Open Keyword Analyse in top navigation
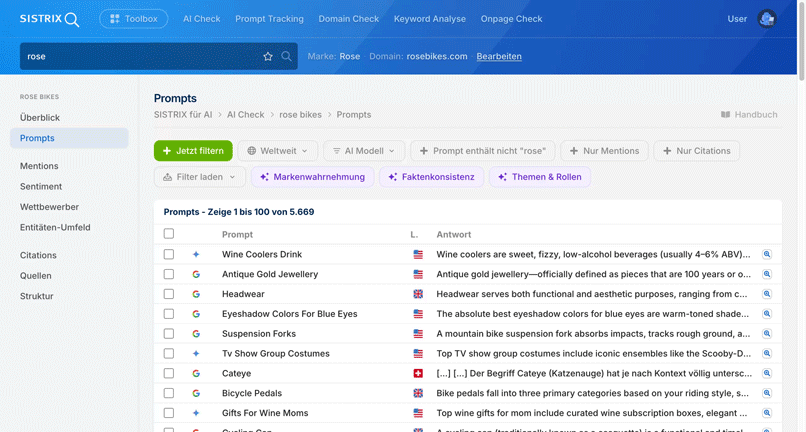 click(430, 19)
